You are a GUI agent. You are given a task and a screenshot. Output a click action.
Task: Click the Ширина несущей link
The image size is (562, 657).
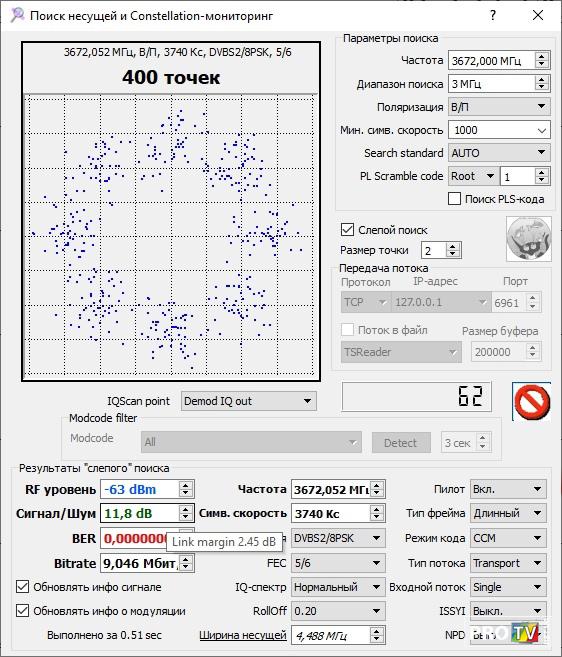tap(243, 635)
